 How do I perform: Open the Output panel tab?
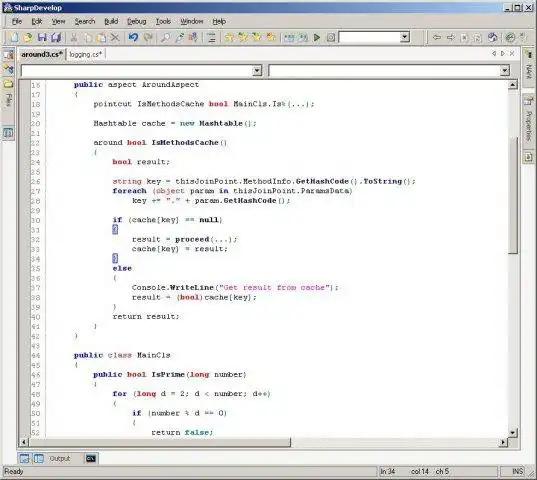pos(60,458)
